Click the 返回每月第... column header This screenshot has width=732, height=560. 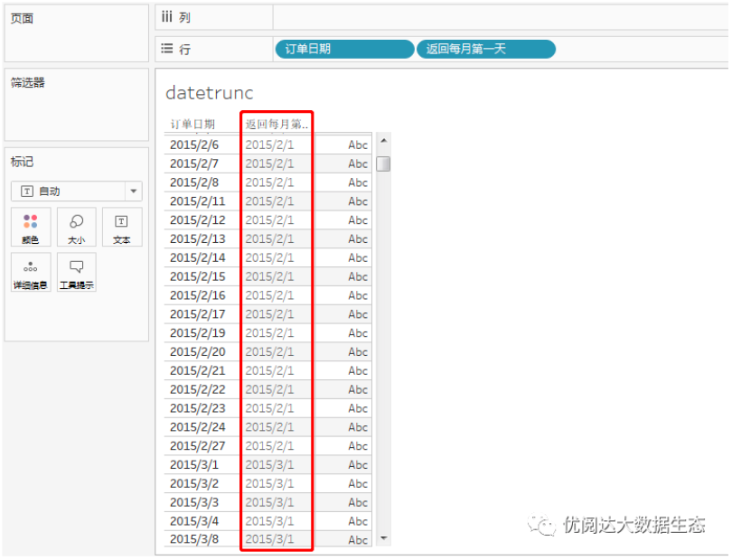click(x=277, y=124)
